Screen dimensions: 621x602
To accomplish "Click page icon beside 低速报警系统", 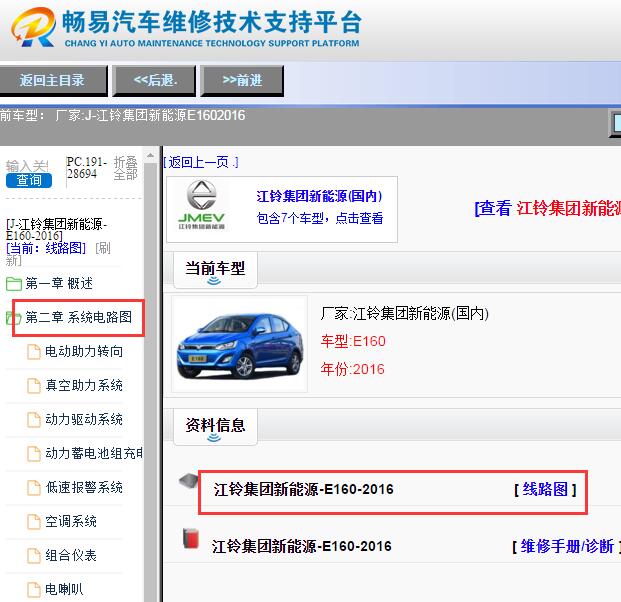I will (x=34, y=488).
